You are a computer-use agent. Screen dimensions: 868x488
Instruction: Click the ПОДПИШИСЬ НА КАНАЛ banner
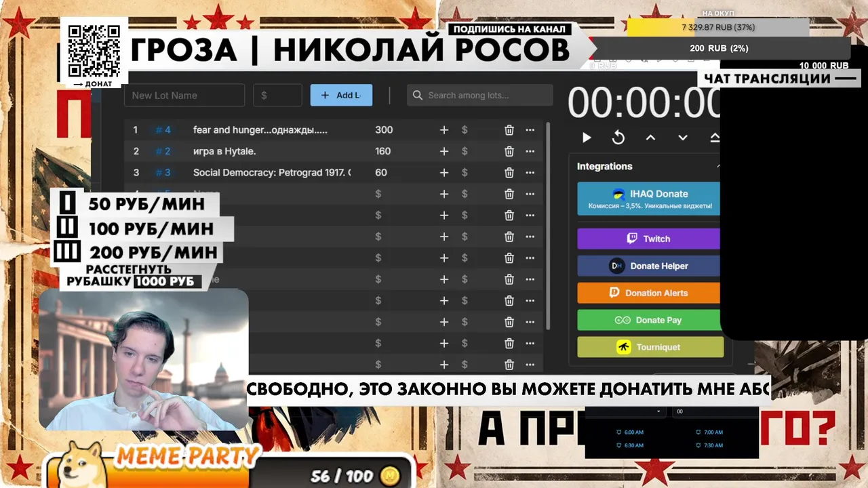pos(509,29)
